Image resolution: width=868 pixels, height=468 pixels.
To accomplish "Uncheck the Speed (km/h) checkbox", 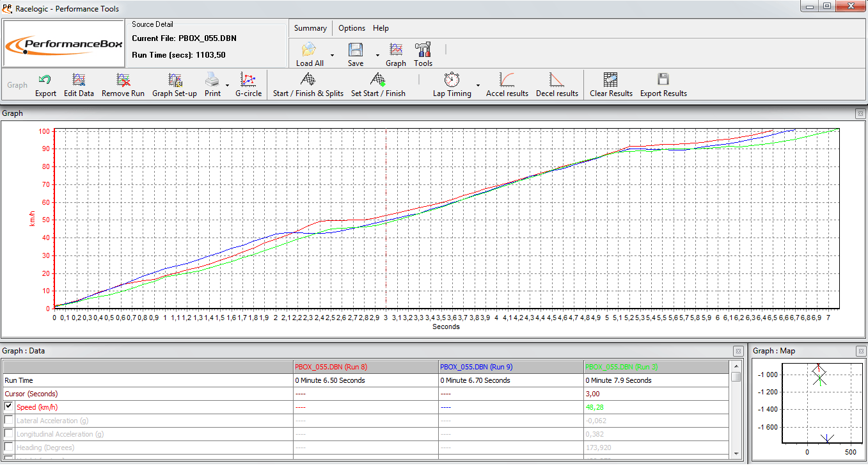I will click(x=9, y=407).
